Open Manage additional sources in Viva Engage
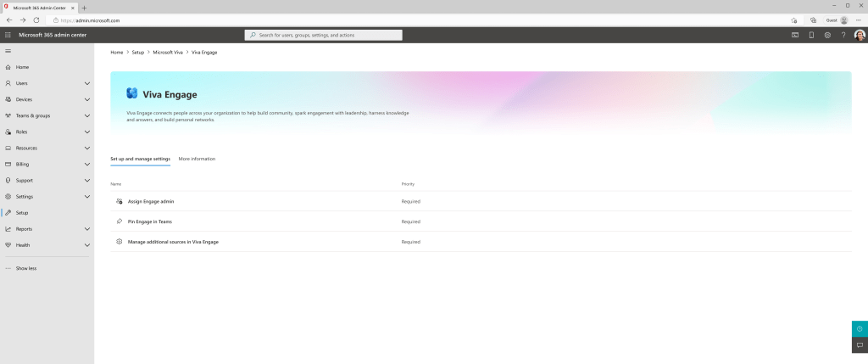The width and height of the screenshot is (868, 364). point(173,242)
